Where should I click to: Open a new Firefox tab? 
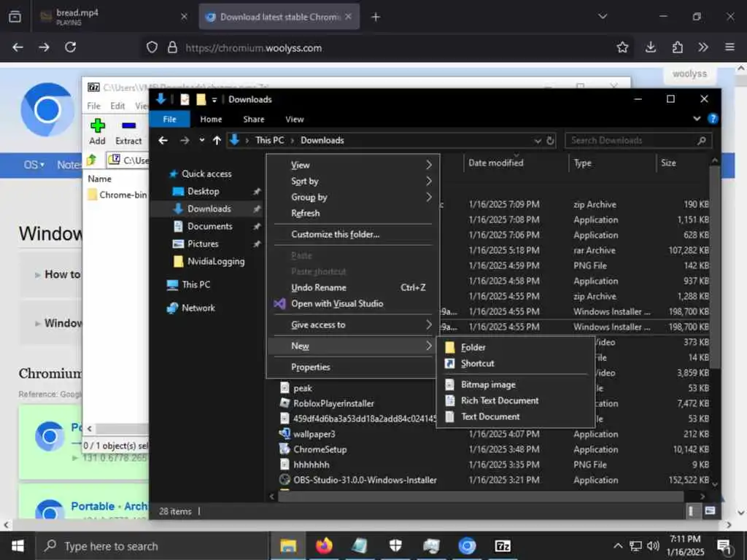coord(376,17)
